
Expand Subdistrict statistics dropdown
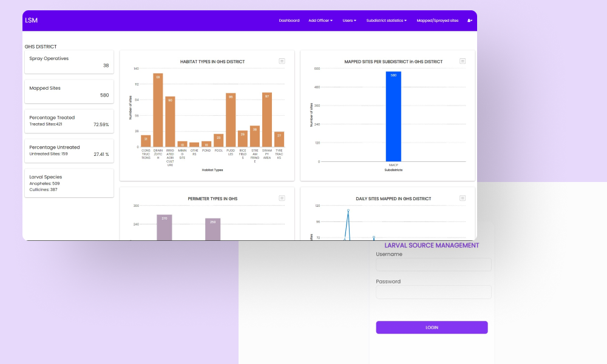(x=386, y=21)
